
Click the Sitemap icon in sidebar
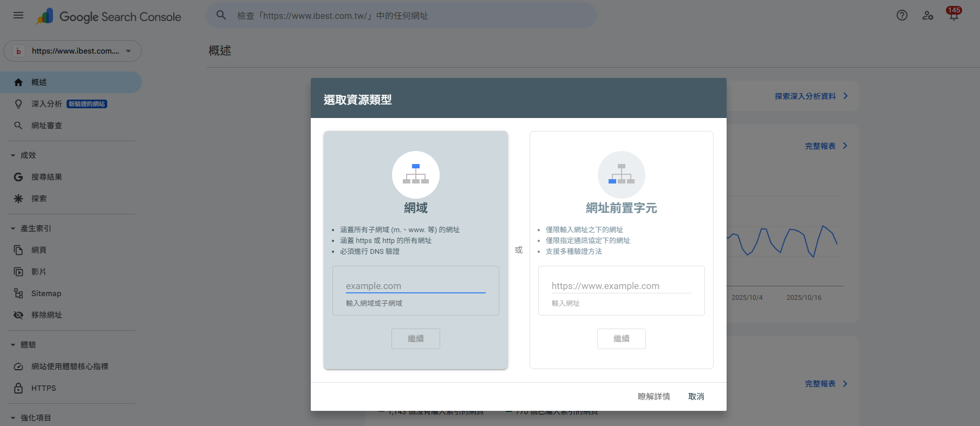(x=18, y=293)
